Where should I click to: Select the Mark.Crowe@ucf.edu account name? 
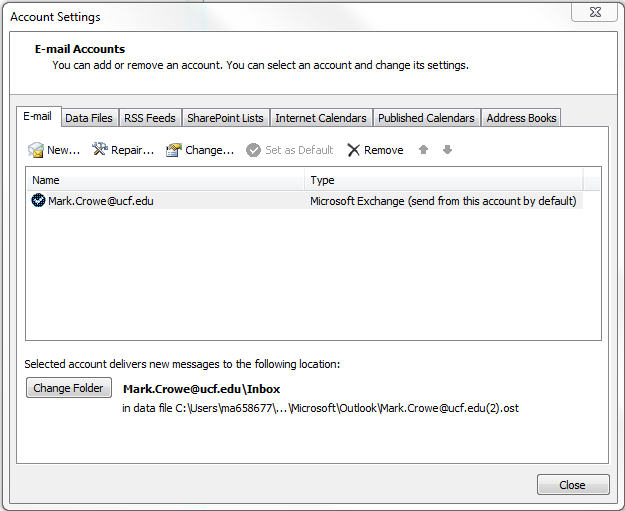pyautogui.click(x=101, y=201)
